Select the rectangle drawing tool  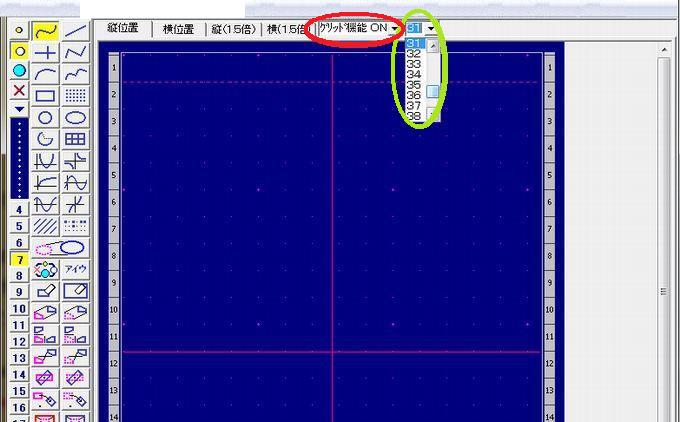tap(45, 96)
